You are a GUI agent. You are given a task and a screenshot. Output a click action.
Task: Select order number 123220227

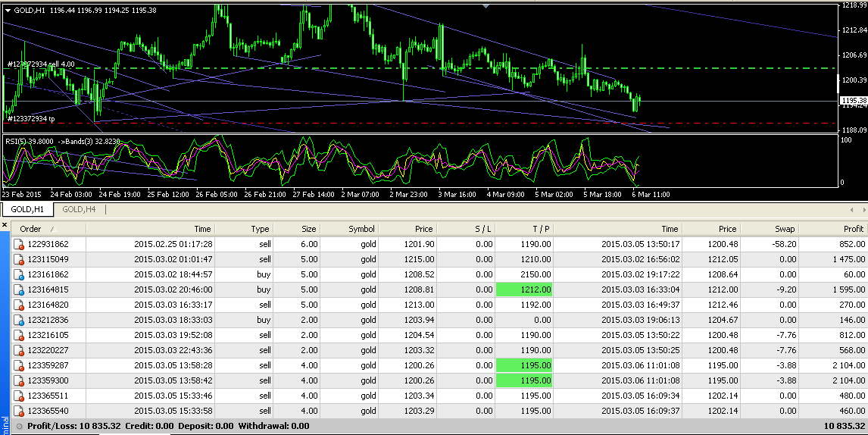pos(48,351)
